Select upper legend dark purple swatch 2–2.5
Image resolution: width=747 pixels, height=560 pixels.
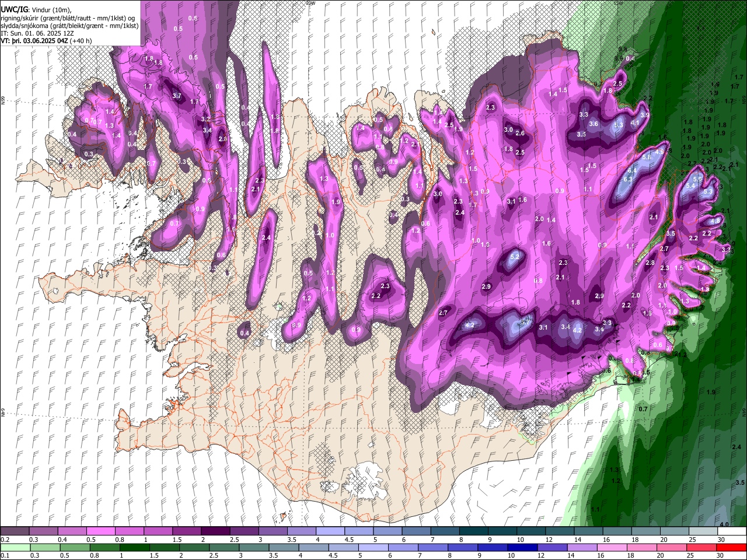point(215,531)
